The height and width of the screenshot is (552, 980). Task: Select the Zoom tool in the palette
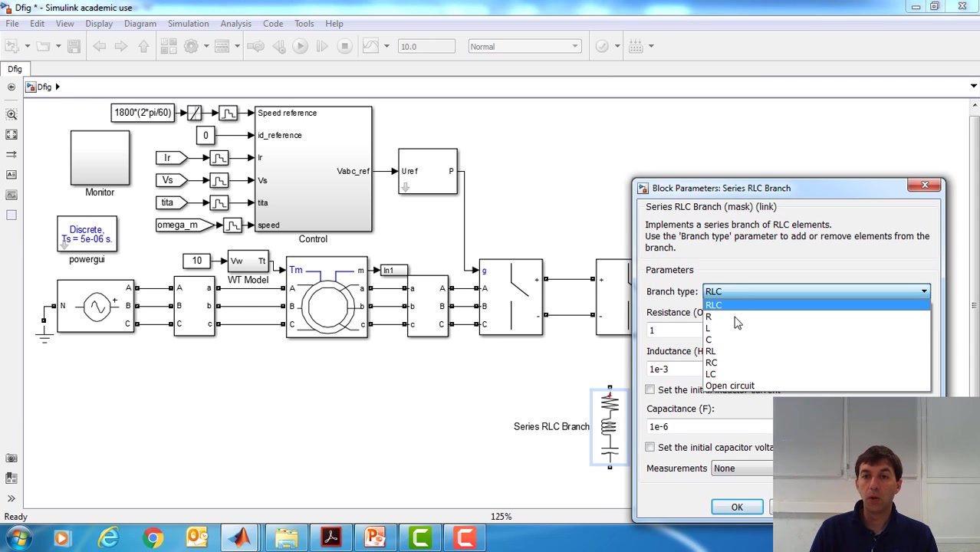tap(12, 113)
